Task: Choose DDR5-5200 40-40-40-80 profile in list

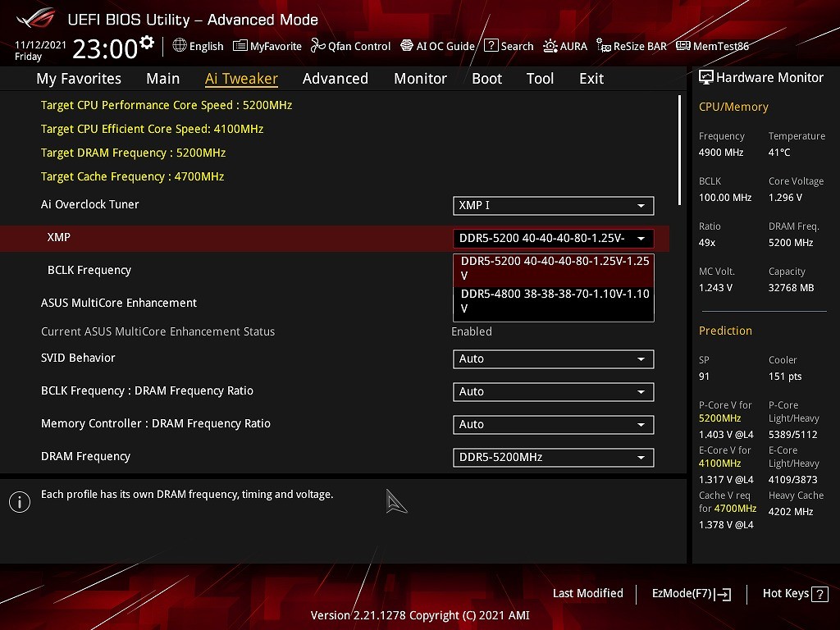Action: coord(554,268)
